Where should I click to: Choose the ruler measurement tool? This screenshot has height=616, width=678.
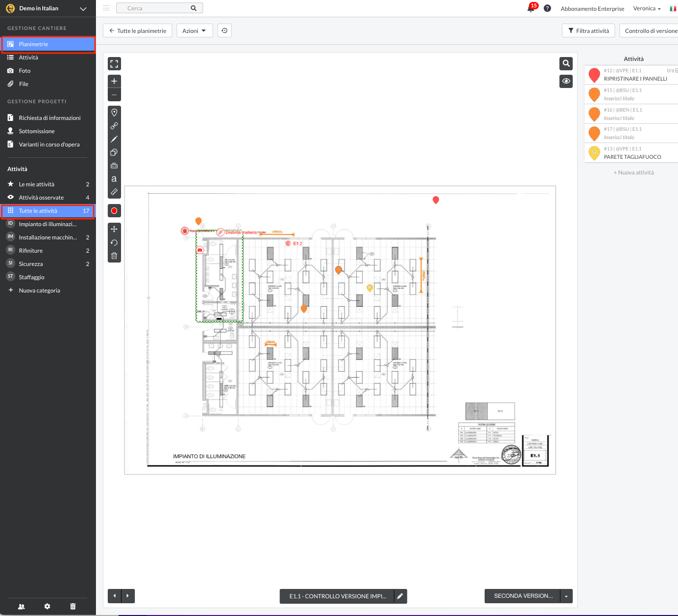(114, 192)
